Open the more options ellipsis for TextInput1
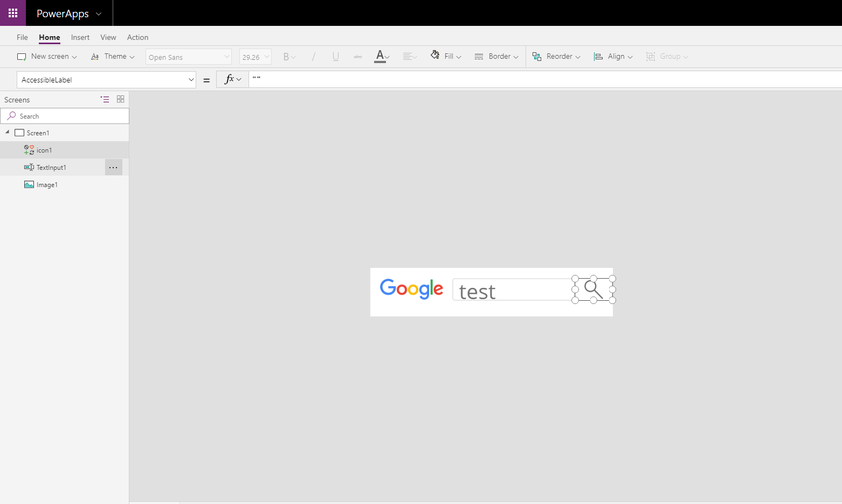The width and height of the screenshot is (842, 504). point(113,167)
